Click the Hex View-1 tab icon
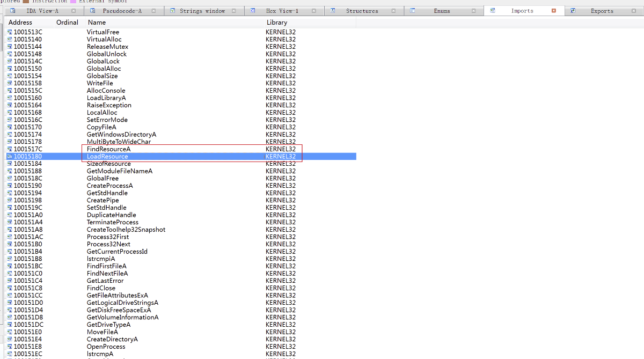 point(253,11)
